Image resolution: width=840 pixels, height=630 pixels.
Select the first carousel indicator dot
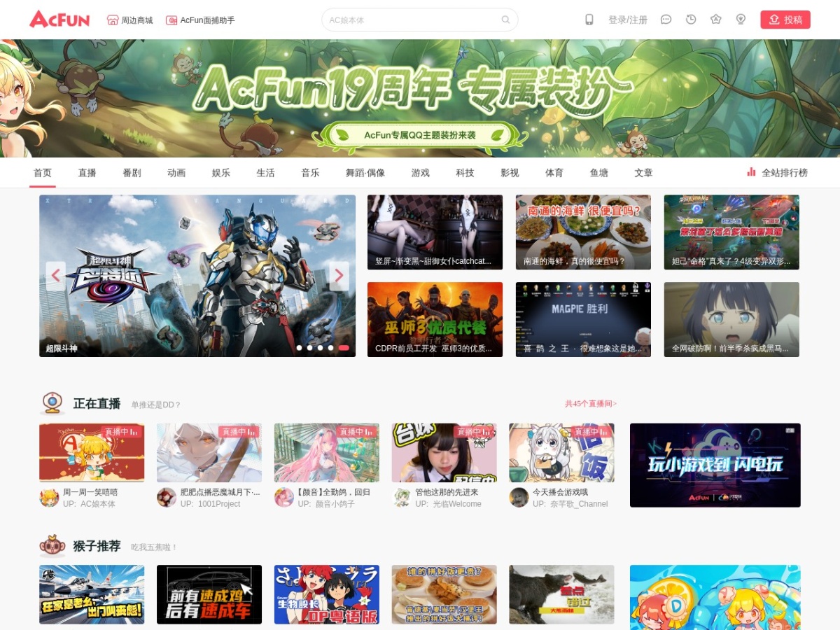point(299,347)
